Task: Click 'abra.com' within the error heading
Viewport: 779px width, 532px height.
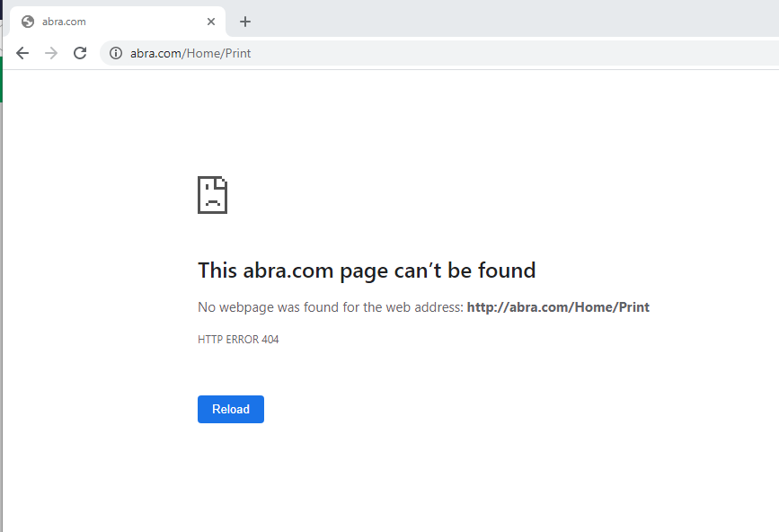Action: [x=288, y=270]
